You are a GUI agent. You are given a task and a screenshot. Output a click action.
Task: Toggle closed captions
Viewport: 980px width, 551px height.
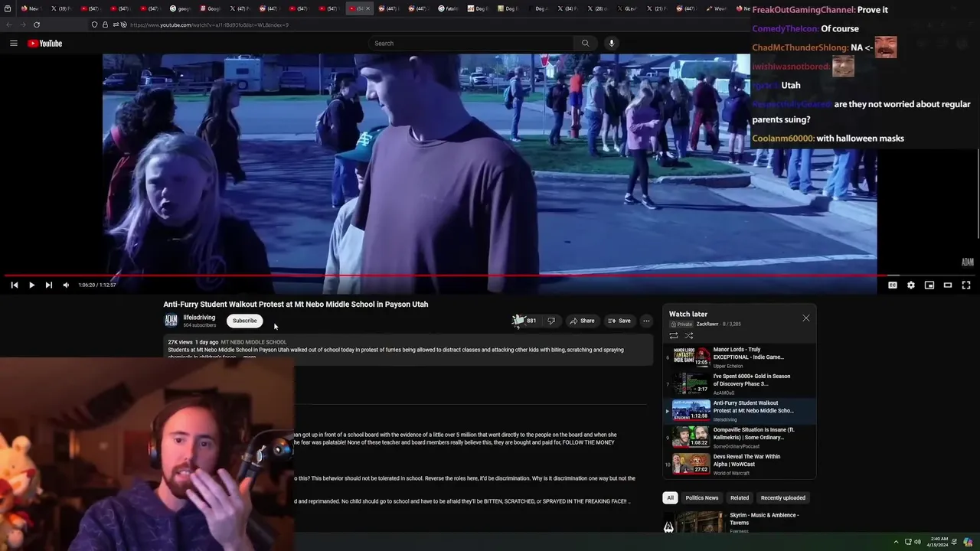click(893, 285)
